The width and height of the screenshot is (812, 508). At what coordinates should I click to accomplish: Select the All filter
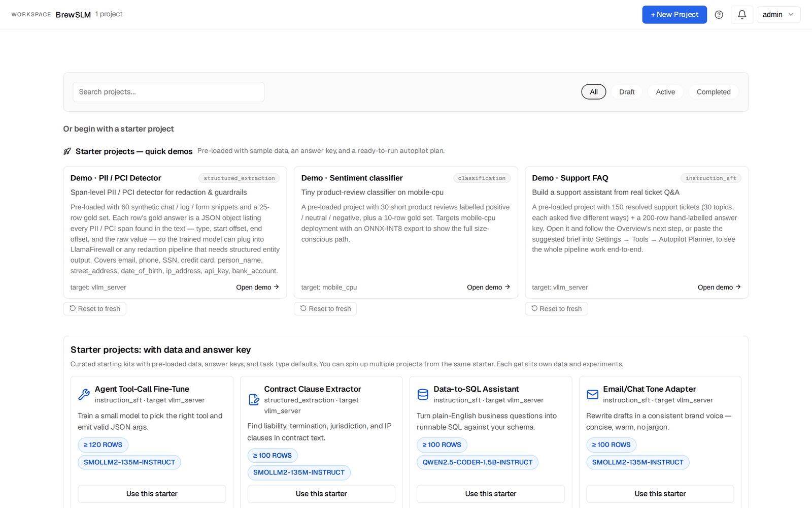pos(594,92)
